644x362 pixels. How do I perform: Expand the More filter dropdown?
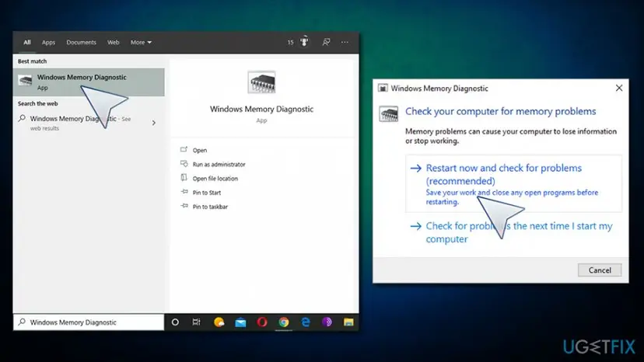pos(141,42)
